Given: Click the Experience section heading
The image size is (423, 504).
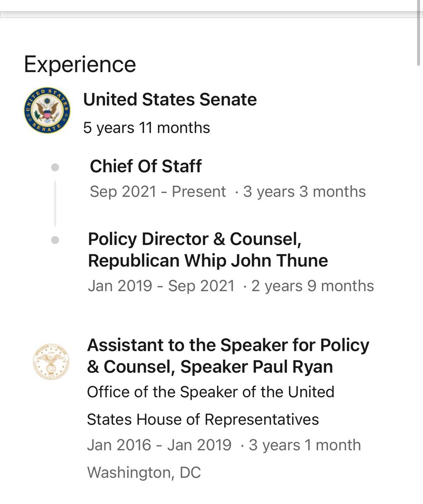Looking at the screenshot, I should pyautogui.click(x=80, y=65).
